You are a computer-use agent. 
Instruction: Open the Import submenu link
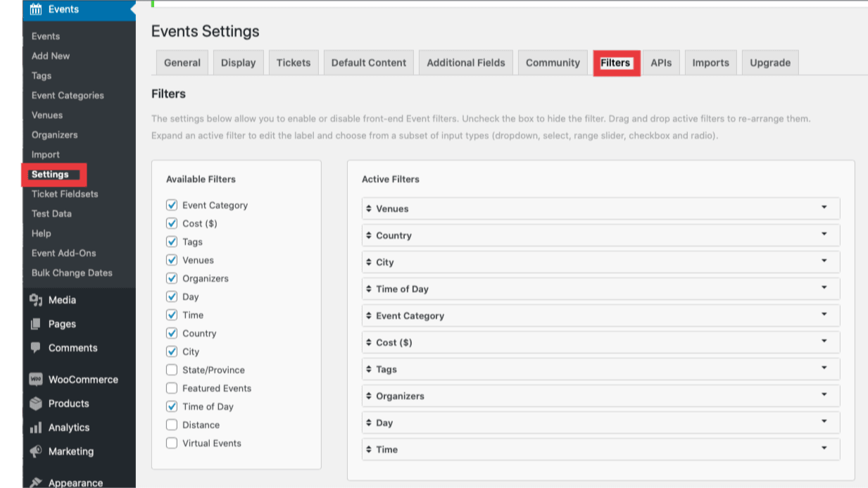pos(46,154)
